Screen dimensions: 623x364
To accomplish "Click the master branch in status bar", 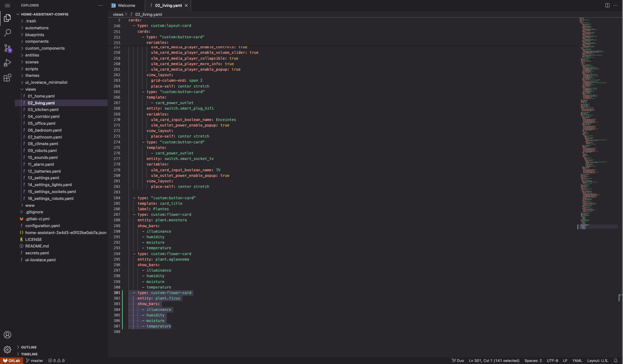I will coord(34,361).
